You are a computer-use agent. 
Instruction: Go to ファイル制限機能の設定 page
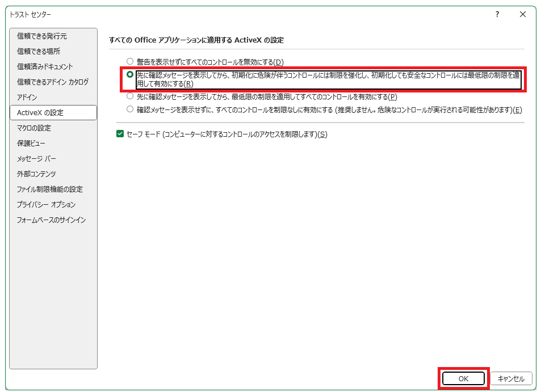[50, 189]
